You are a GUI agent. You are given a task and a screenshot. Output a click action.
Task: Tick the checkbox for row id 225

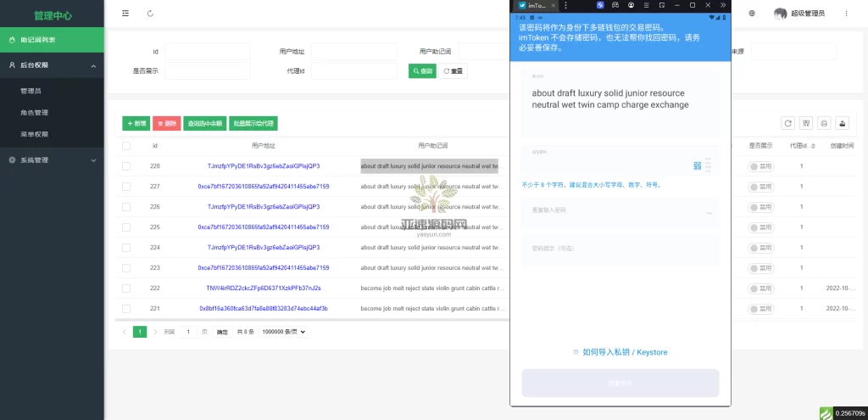point(126,227)
